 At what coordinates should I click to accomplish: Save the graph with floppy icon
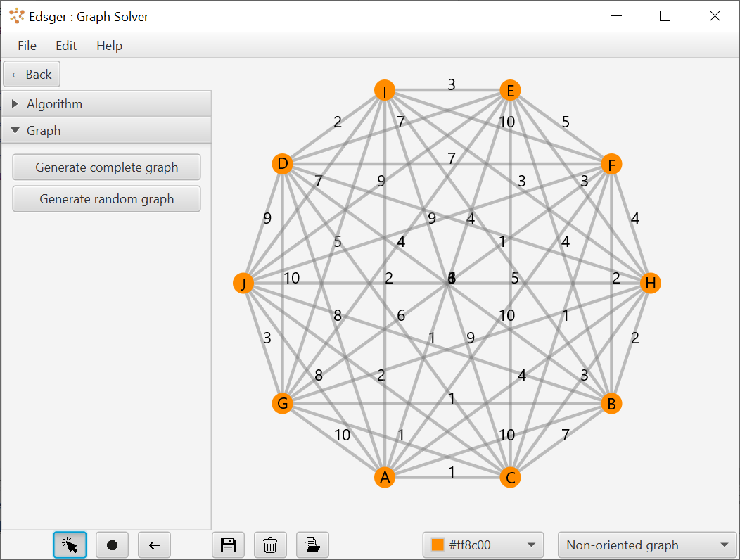[x=229, y=545]
